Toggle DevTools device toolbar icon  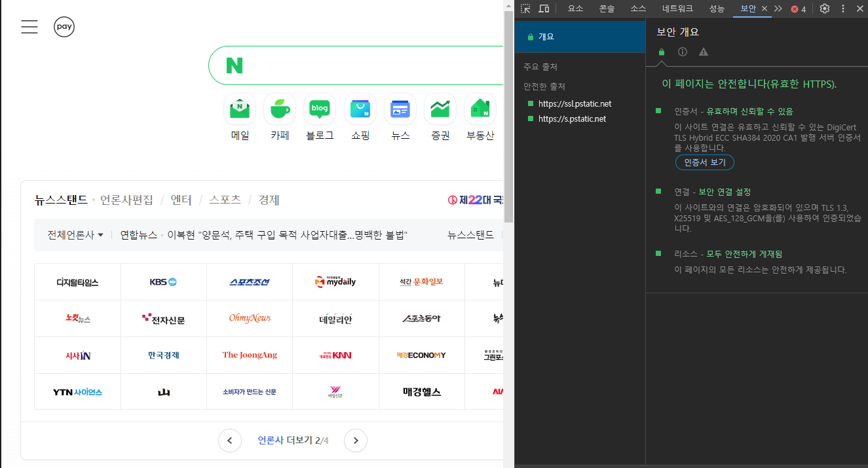coord(544,9)
